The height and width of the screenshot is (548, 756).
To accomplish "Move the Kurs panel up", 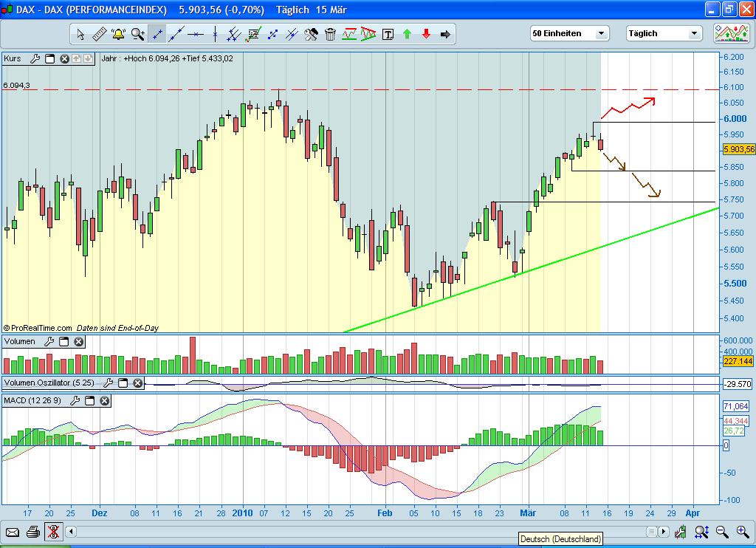I will pyautogui.click(x=77, y=59).
